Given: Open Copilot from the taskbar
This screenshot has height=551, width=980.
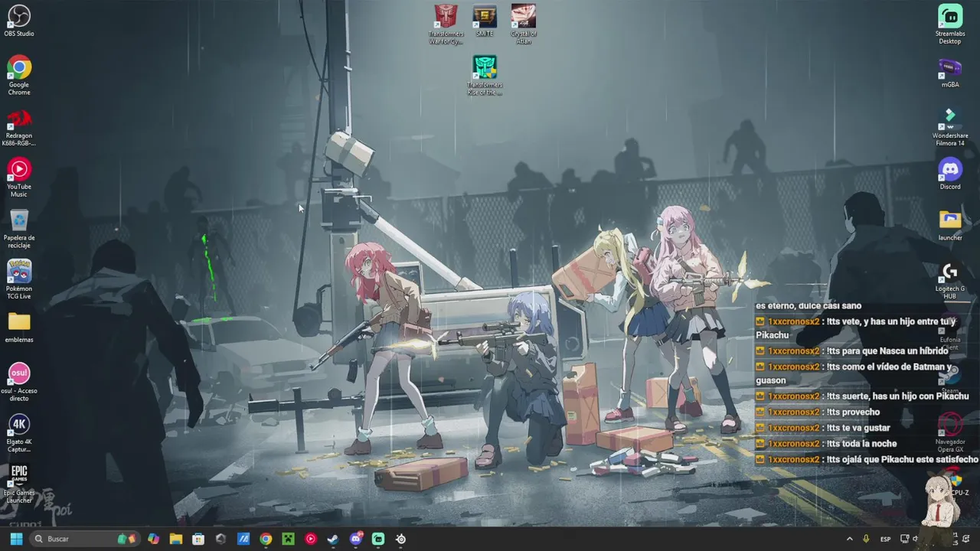Looking at the screenshot, I should [154, 539].
